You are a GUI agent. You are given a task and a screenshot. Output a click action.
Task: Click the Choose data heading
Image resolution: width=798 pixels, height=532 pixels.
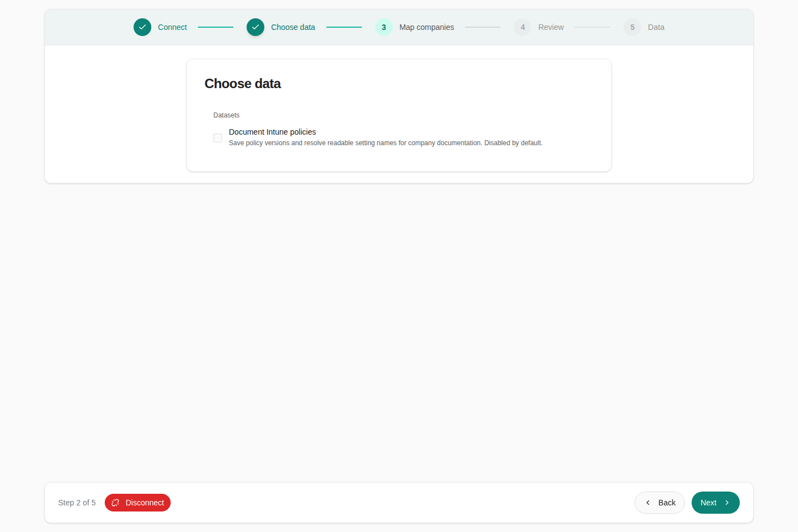point(243,84)
